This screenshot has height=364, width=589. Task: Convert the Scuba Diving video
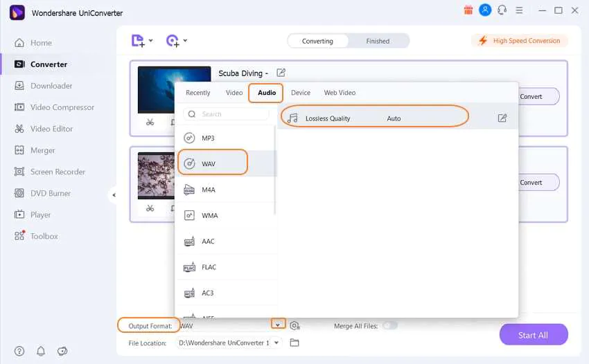coord(538,96)
